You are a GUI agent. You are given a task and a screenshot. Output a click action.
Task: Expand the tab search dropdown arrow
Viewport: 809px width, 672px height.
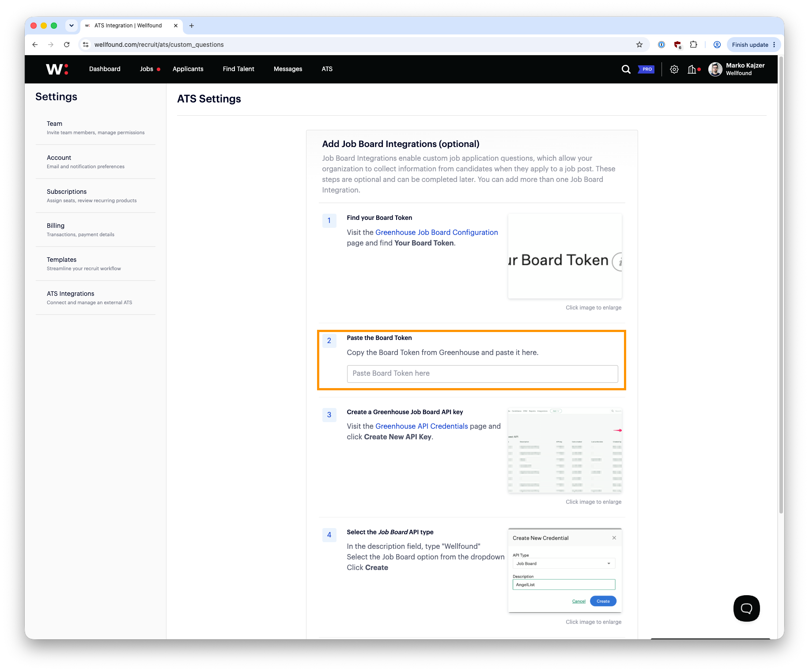[x=71, y=26]
